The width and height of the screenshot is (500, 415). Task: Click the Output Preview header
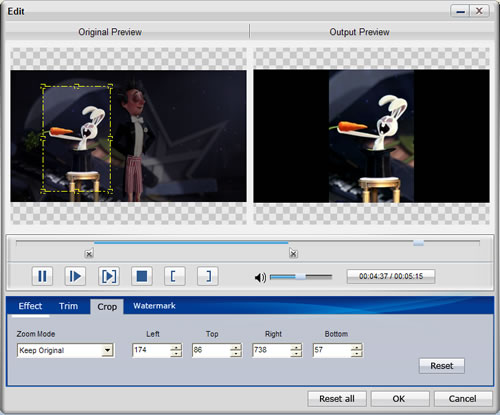[359, 32]
